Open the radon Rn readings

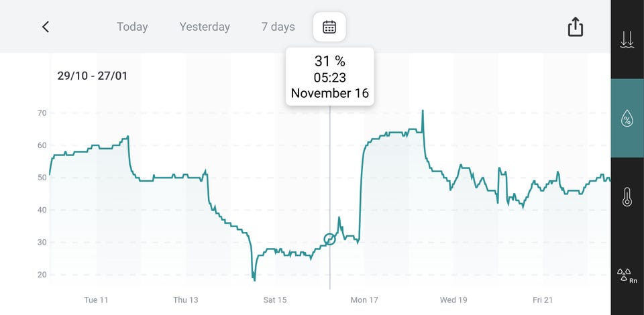(x=627, y=275)
